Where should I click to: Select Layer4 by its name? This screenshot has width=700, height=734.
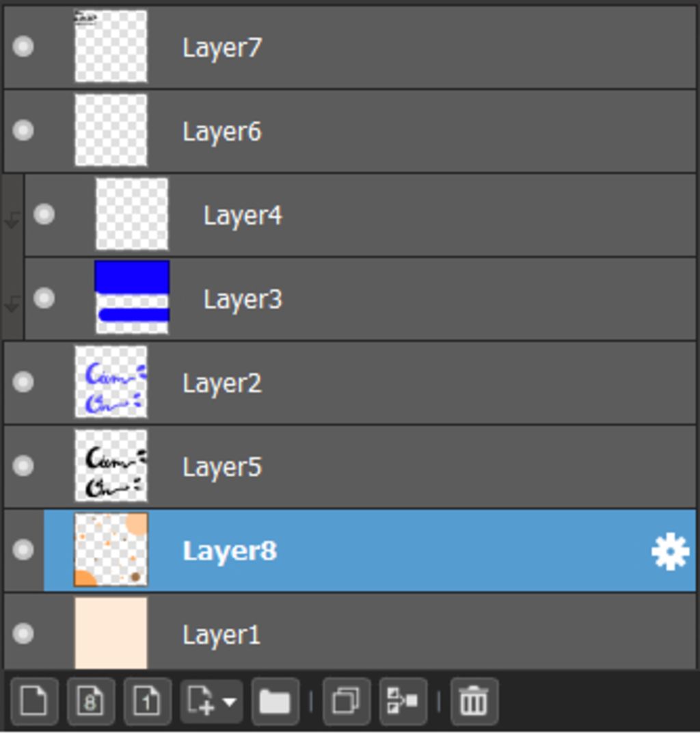coord(243,215)
